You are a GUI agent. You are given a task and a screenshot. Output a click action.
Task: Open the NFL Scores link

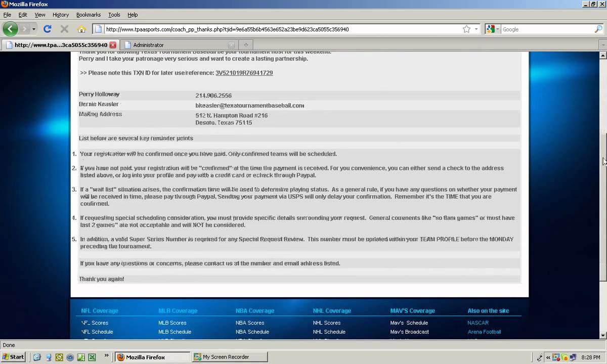click(95, 323)
